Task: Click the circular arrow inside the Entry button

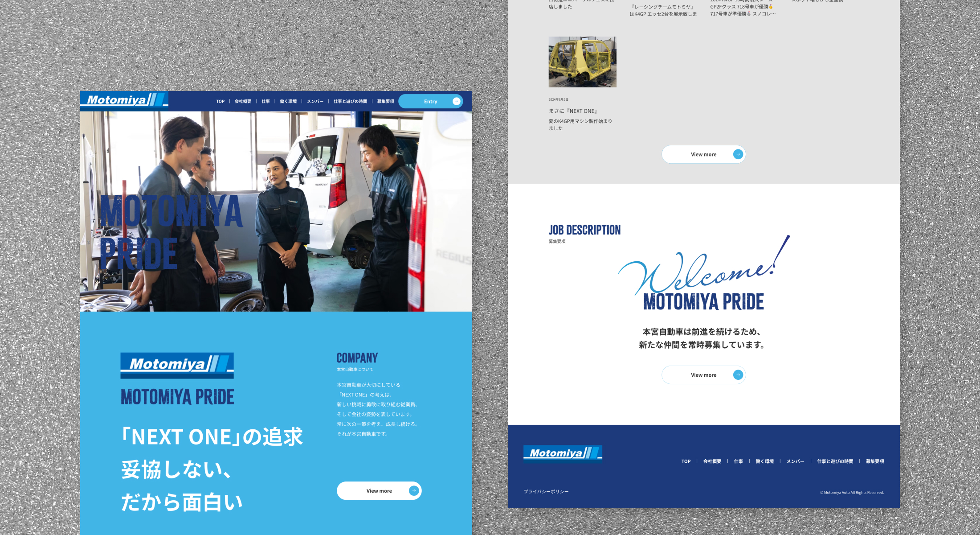Action: point(456,101)
